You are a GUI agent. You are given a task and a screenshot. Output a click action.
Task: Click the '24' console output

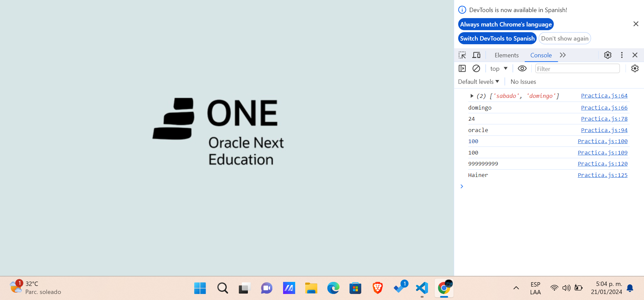(x=472, y=119)
